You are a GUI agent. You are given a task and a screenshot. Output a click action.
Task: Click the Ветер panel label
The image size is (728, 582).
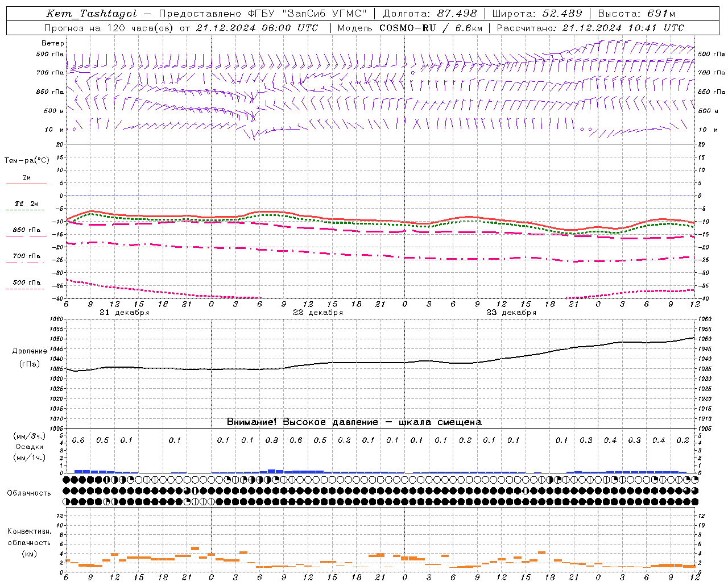tap(52, 43)
